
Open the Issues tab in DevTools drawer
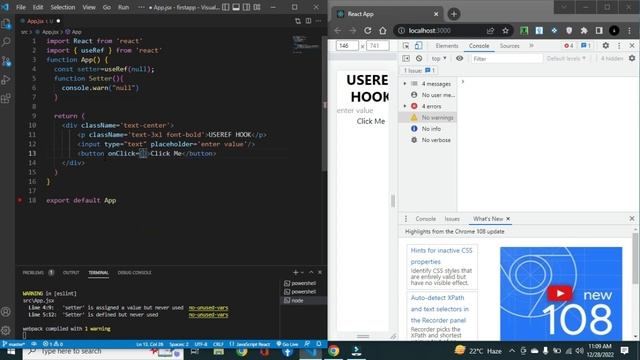click(452, 219)
